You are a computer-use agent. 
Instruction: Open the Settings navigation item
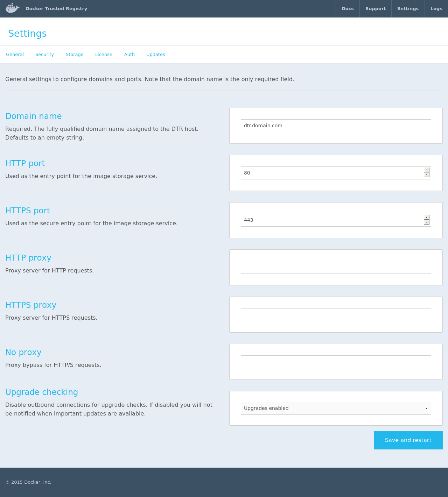(408, 8)
